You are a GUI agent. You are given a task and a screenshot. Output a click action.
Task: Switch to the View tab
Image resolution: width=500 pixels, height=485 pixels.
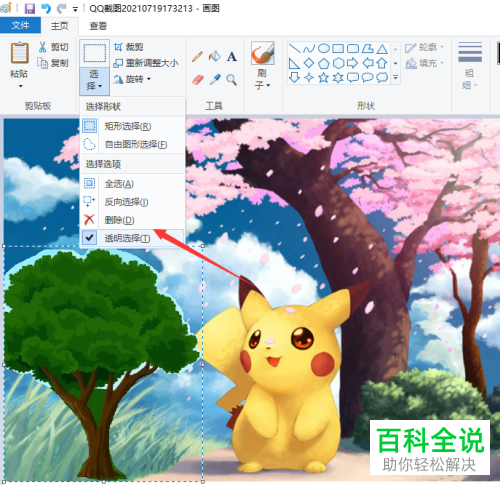pos(98,26)
